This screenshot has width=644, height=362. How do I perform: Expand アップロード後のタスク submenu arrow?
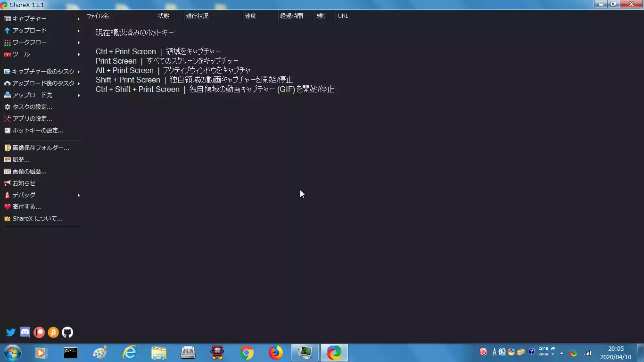click(x=78, y=83)
